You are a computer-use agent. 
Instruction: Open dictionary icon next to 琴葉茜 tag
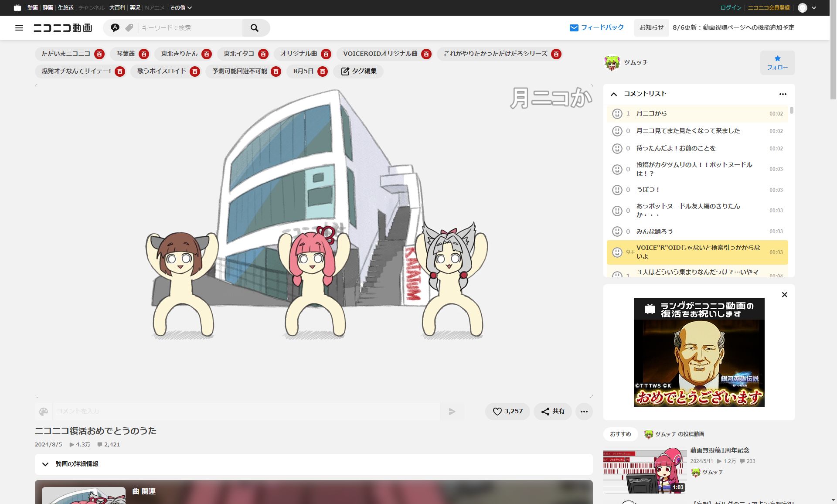tap(144, 54)
